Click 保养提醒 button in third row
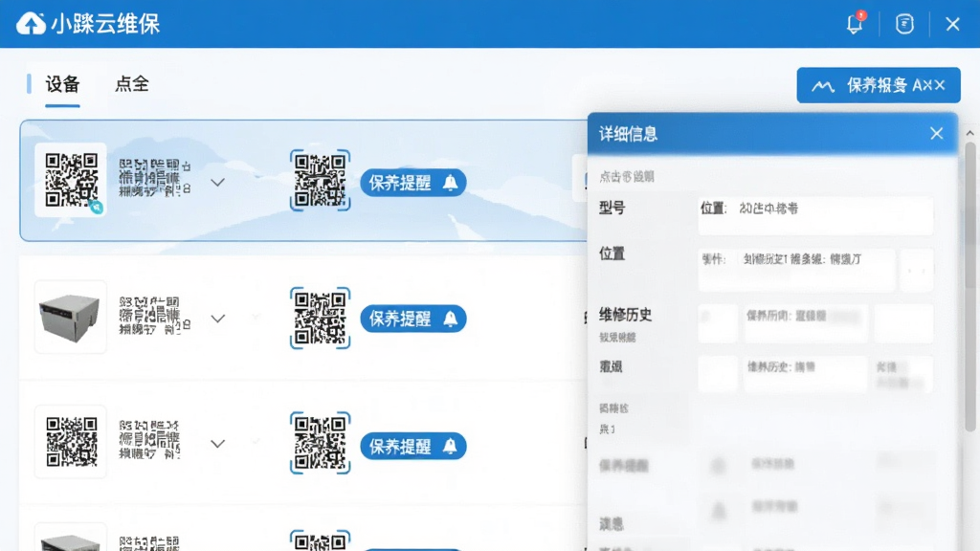This screenshot has width=980, height=551. [413, 446]
